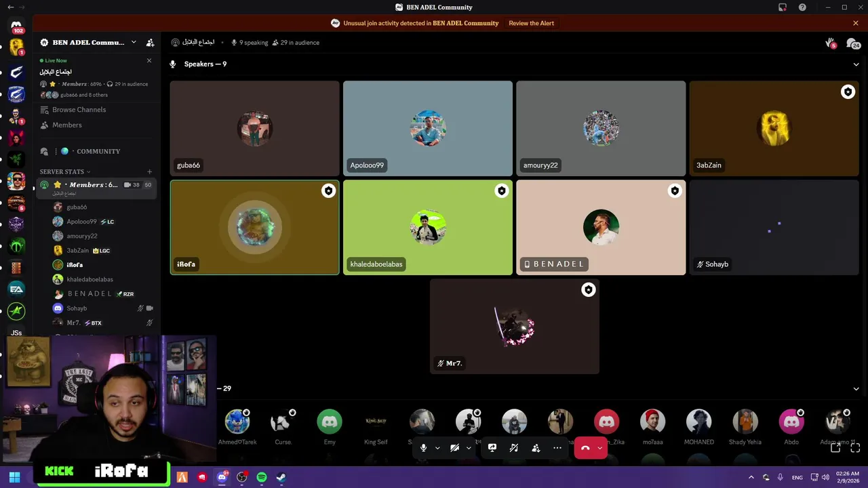Collapse the audience section chevron
The image size is (868, 488).
click(x=856, y=389)
